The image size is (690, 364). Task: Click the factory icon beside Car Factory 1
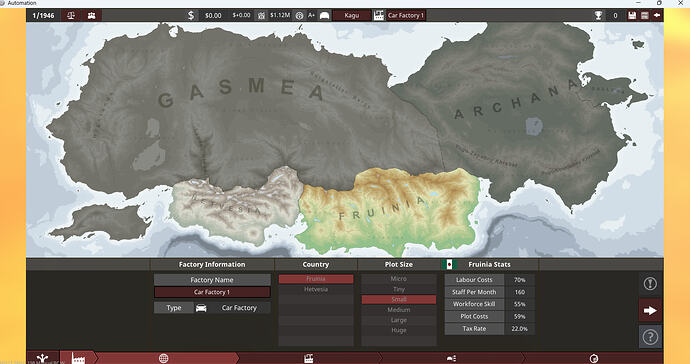point(378,15)
